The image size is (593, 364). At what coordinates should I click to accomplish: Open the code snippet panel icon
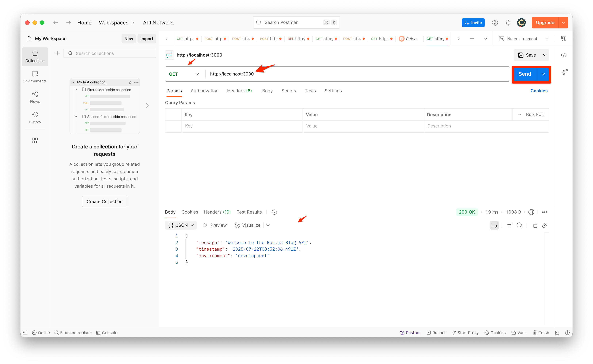[564, 55]
